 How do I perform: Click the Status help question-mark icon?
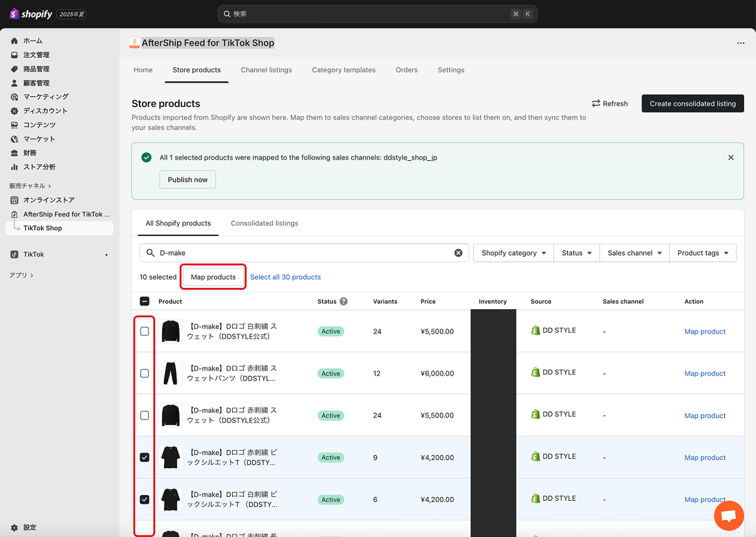click(344, 301)
